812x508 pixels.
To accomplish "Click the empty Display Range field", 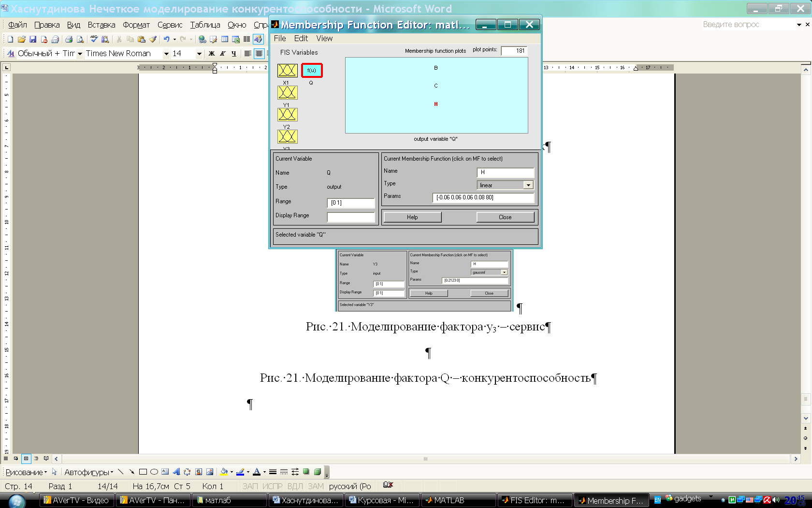I will point(351,217).
